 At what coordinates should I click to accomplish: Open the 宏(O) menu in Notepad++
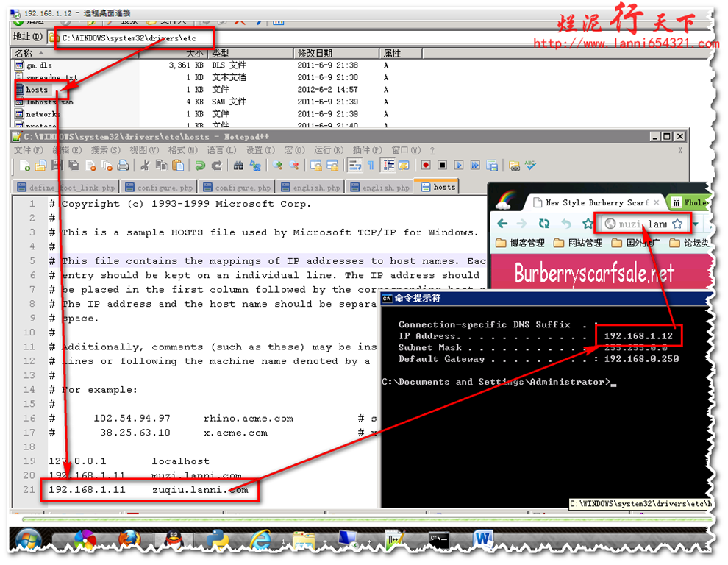[x=295, y=150]
